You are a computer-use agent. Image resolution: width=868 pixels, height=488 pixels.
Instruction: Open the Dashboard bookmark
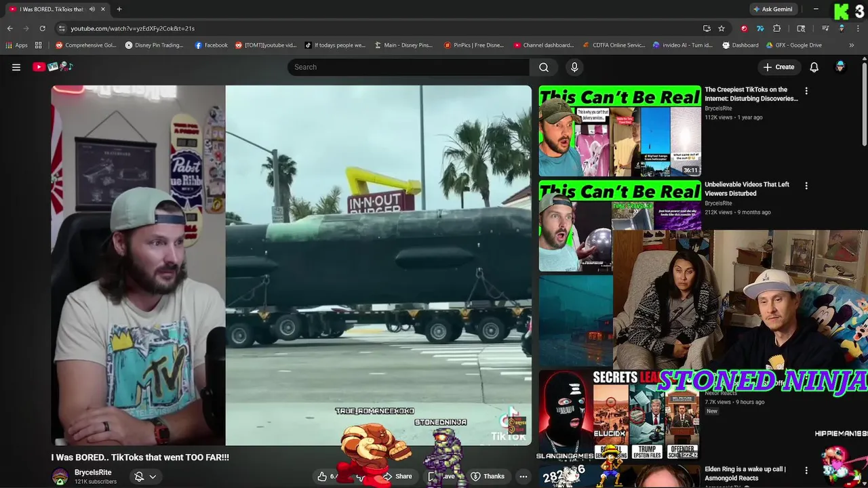(741, 45)
